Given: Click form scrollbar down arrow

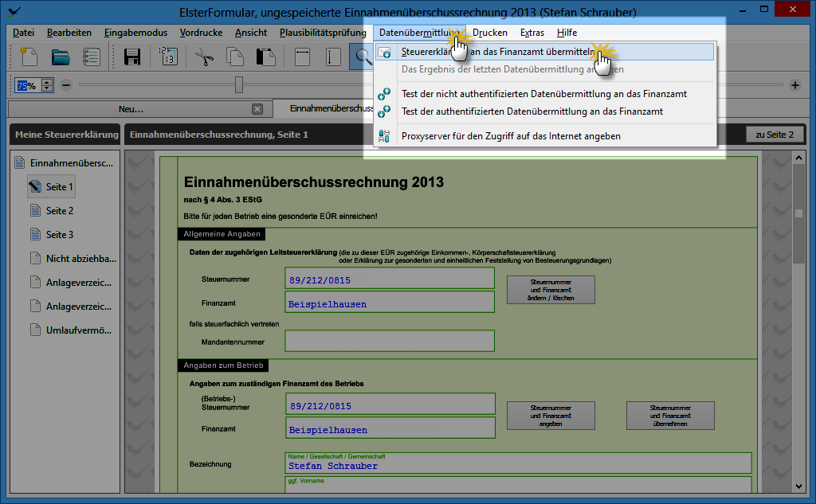Looking at the screenshot, I should 798,486.
